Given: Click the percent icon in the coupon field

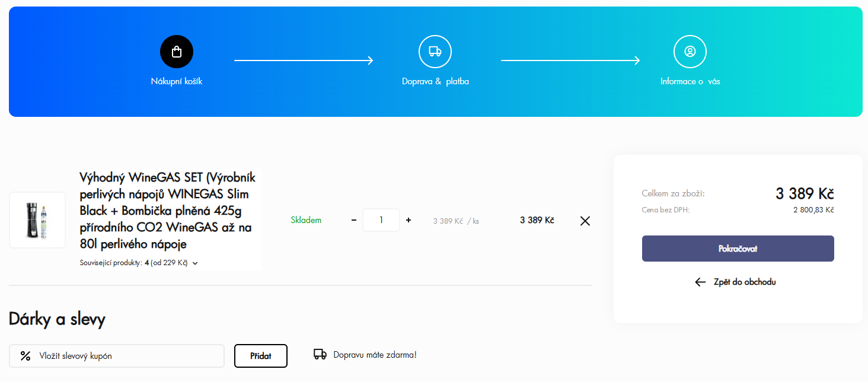Looking at the screenshot, I should coord(25,356).
